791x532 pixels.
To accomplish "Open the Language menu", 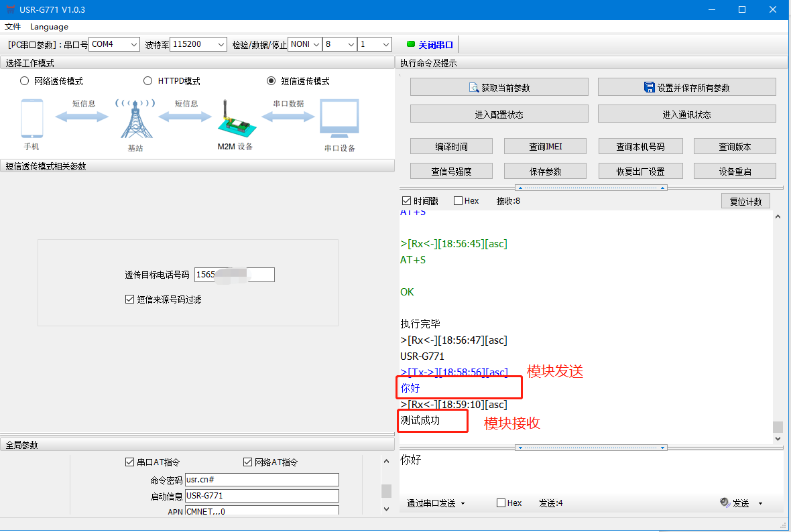I will [x=49, y=27].
